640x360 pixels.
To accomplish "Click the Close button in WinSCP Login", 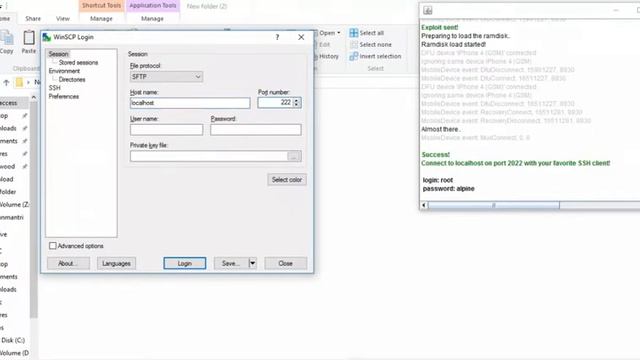I will pos(285,263).
